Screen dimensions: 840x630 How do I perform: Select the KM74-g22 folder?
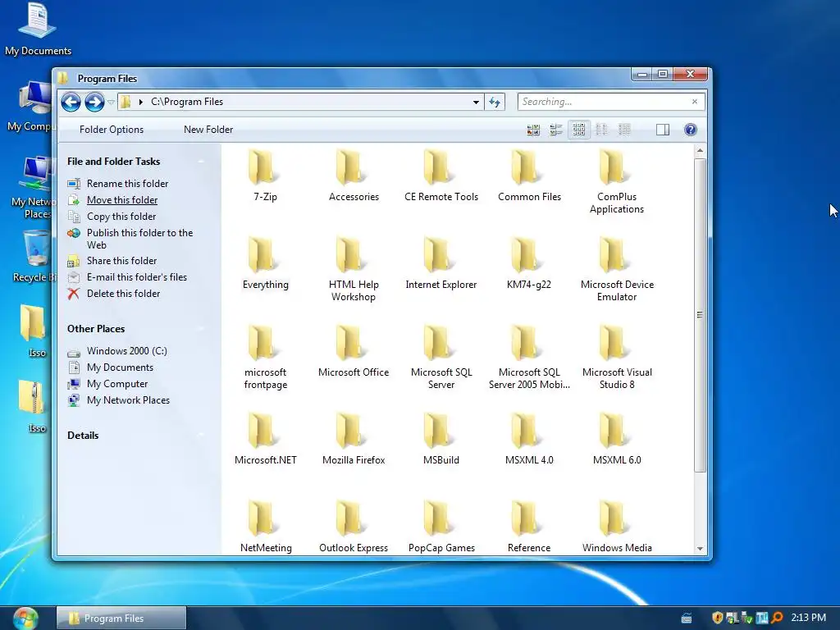pyautogui.click(x=529, y=263)
